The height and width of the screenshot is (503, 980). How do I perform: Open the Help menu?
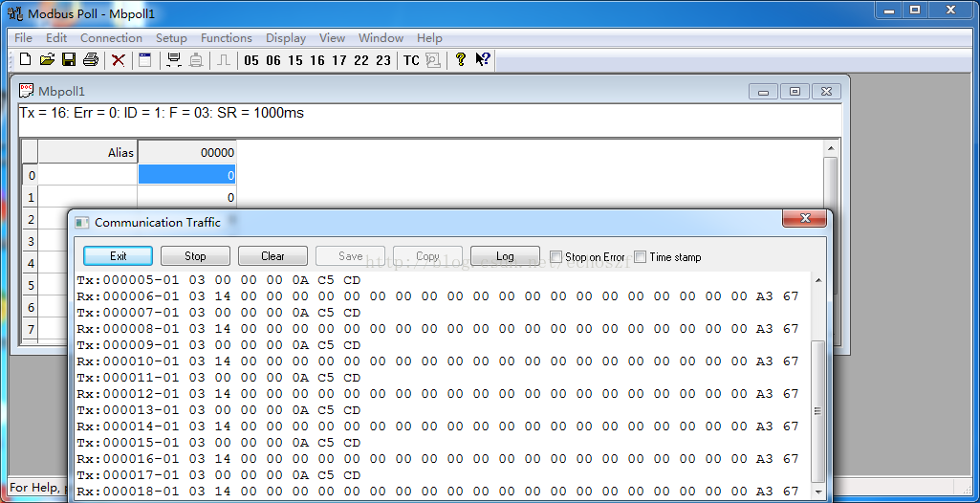click(429, 38)
